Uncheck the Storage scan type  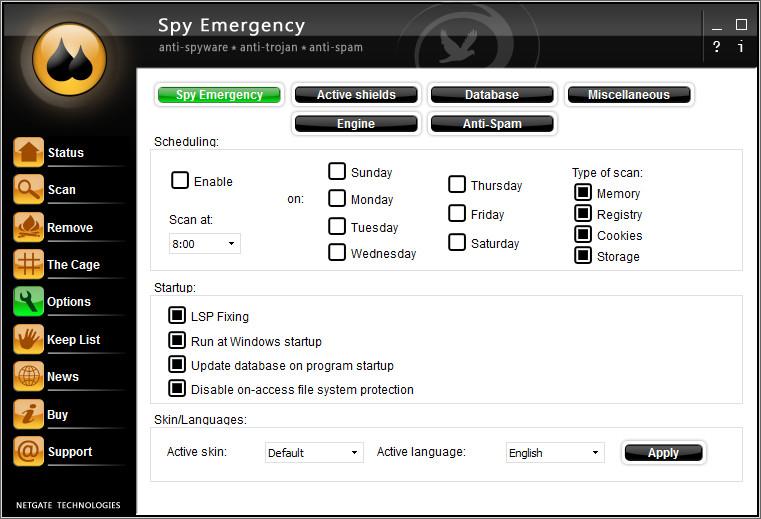[583, 255]
